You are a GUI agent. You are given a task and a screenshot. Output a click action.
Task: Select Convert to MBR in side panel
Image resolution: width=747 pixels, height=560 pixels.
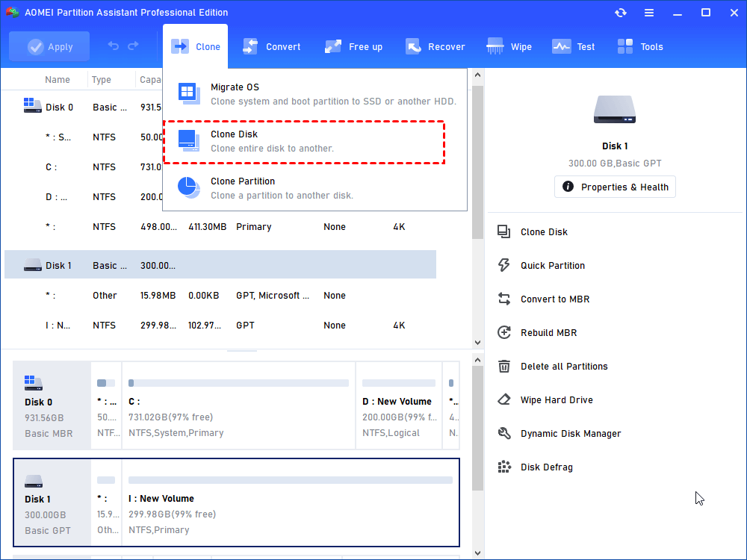click(x=554, y=299)
